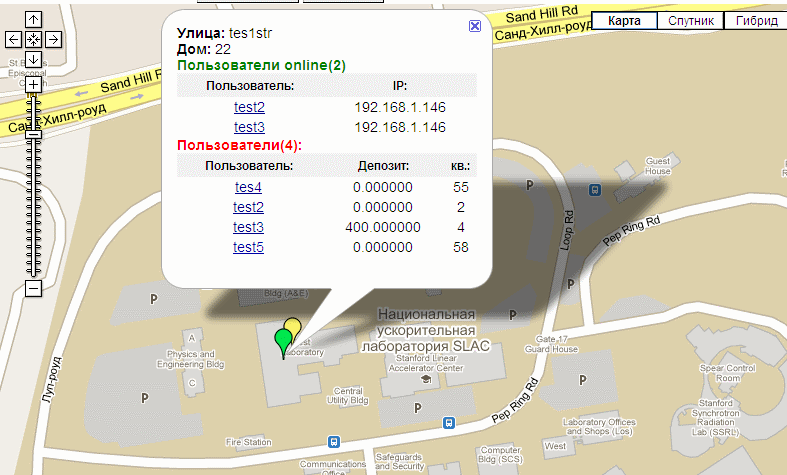This screenshot has width=787, height=475.
Task: Click the bus stop icon near Fire Station
Action: click(333, 442)
